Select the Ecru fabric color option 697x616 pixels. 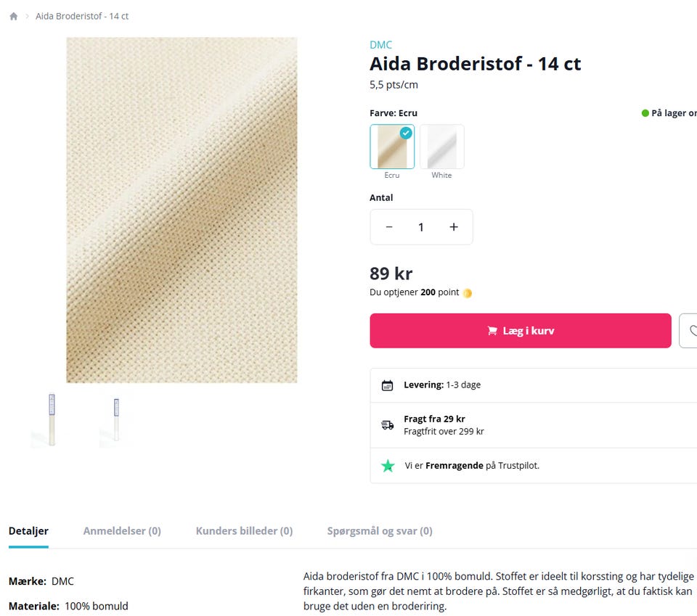[x=392, y=146]
